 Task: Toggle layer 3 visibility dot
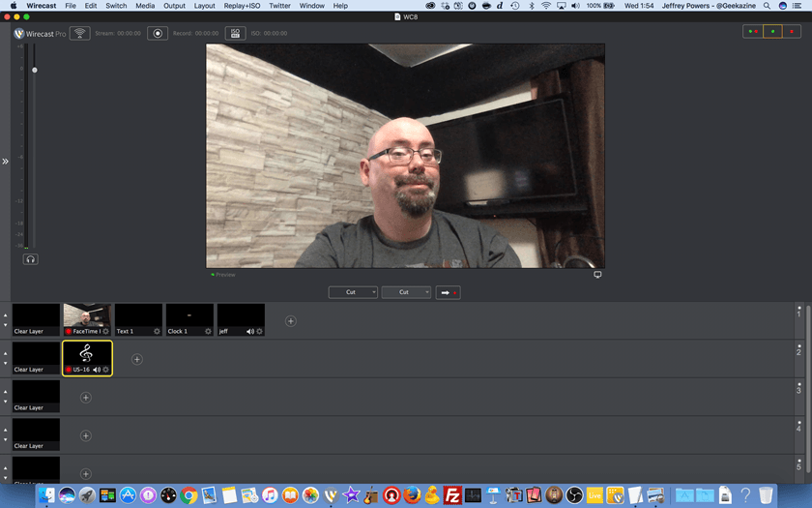pos(799,384)
